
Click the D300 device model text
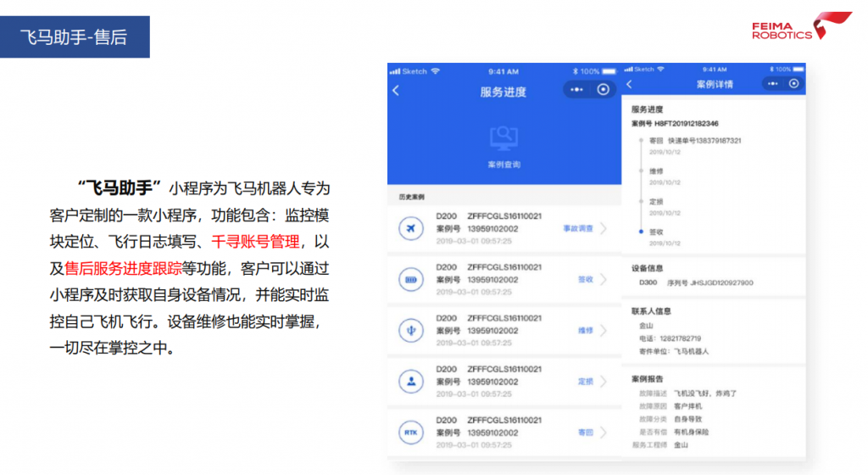(648, 282)
